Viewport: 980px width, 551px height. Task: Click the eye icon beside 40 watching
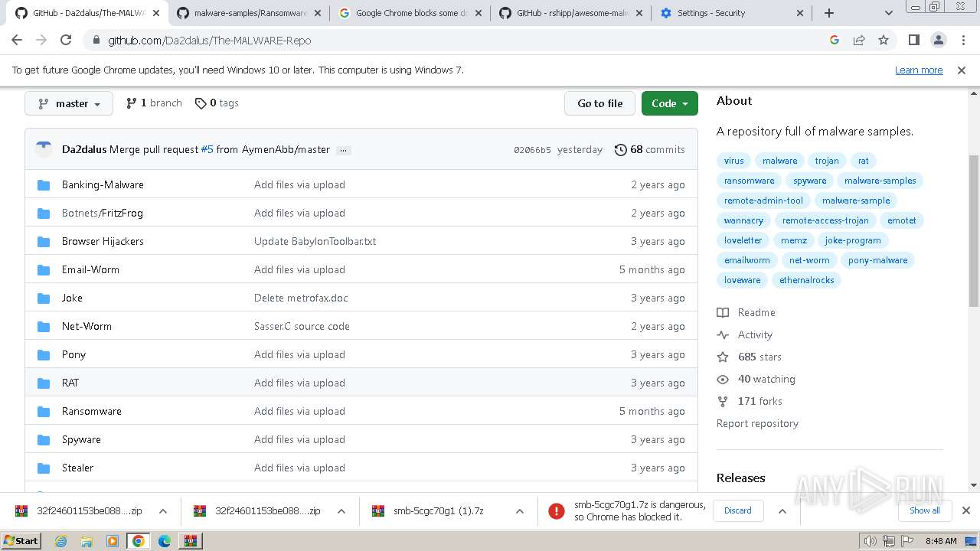click(x=723, y=379)
